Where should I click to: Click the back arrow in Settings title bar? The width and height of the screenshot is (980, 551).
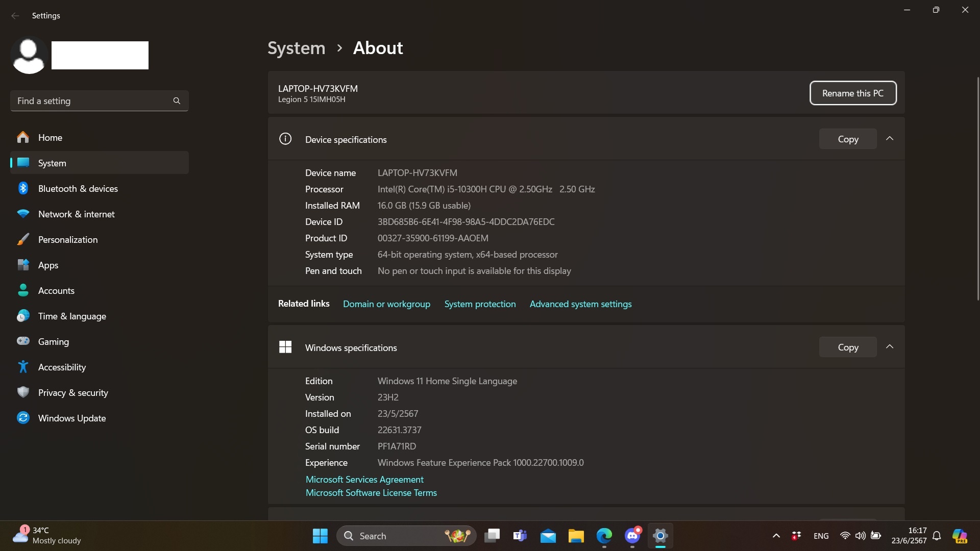click(x=15, y=16)
